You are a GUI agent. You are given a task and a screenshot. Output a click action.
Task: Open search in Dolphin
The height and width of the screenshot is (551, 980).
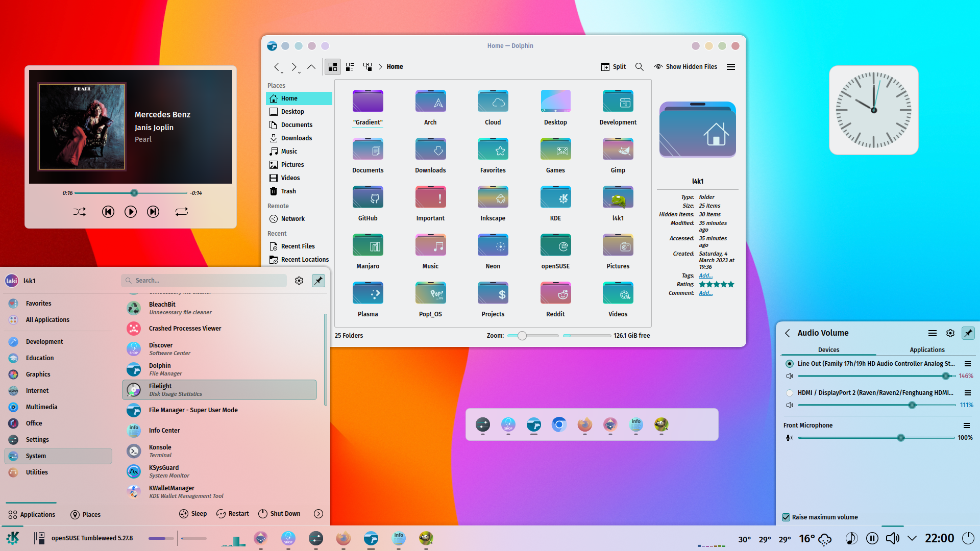tap(640, 67)
